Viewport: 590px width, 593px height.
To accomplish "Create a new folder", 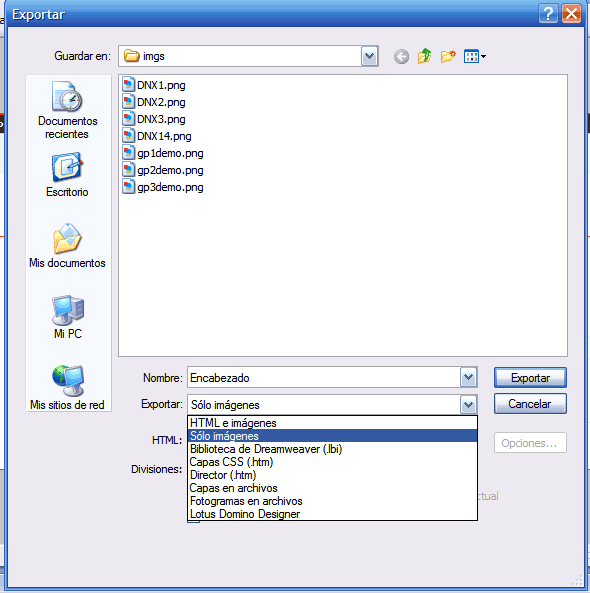I will (448, 57).
